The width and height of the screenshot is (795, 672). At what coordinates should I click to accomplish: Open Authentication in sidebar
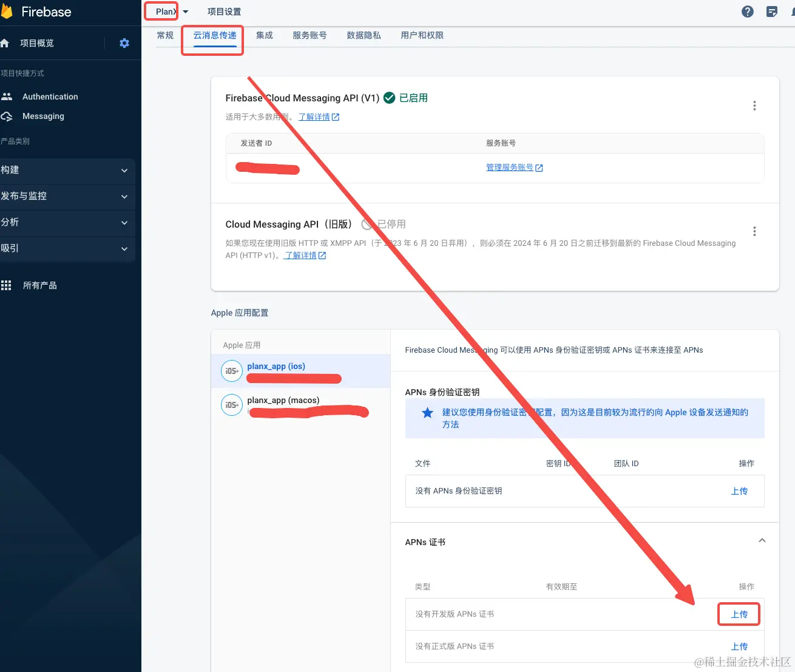pos(50,97)
